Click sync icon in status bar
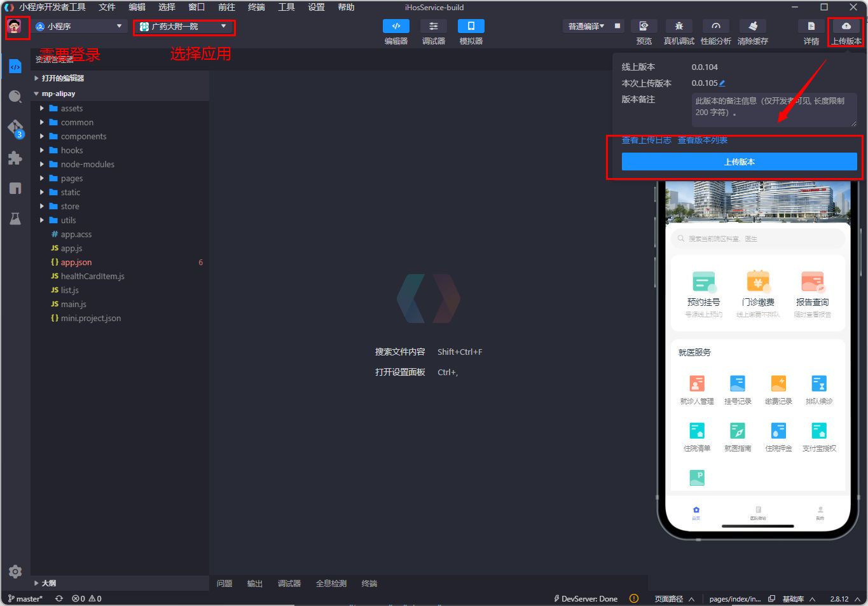The image size is (868, 606). pyautogui.click(x=59, y=598)
